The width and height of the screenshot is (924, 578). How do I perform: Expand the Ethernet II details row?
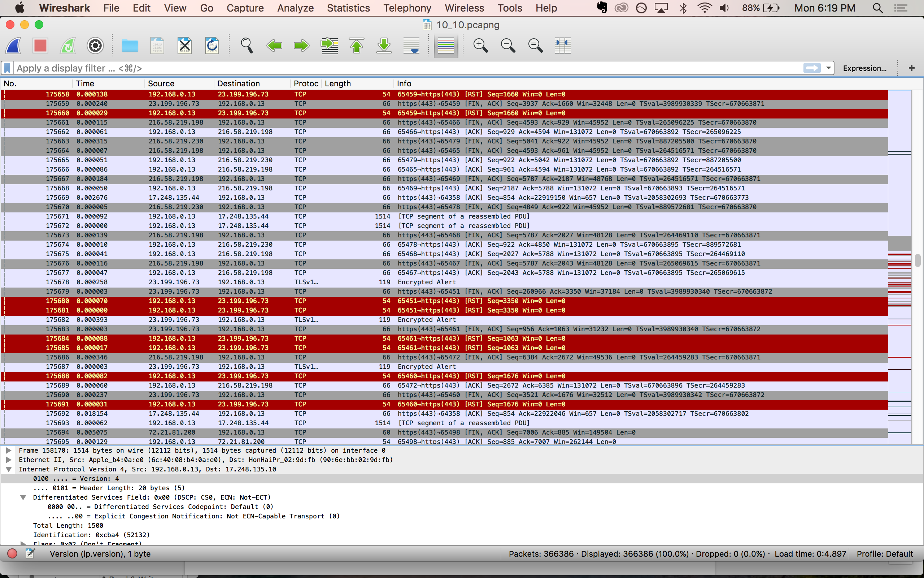[x=8, y=460]
